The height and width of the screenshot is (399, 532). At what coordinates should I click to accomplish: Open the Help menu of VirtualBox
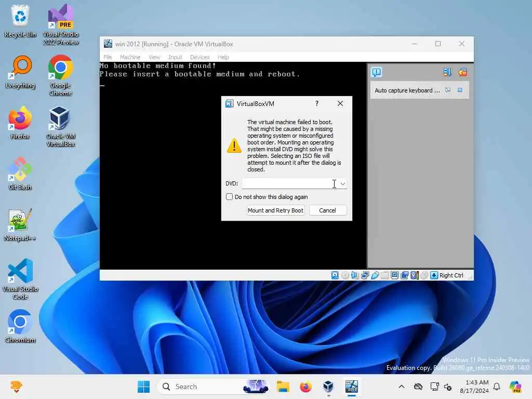point(223,57)
